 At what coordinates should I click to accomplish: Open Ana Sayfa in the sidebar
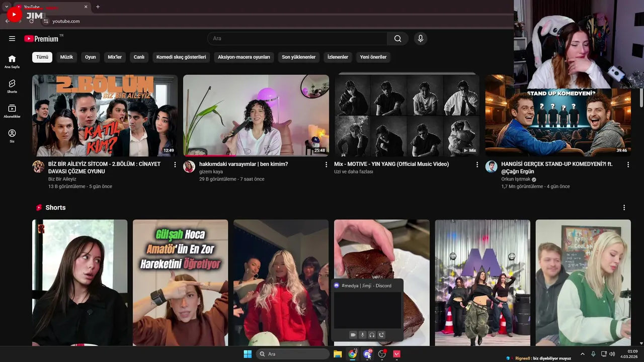[12, 61]
